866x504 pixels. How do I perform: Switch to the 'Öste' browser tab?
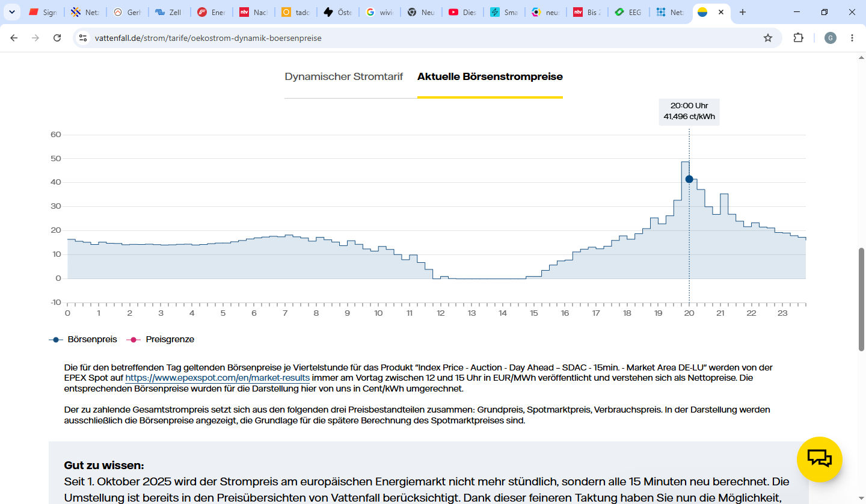(x=337, y=12)
